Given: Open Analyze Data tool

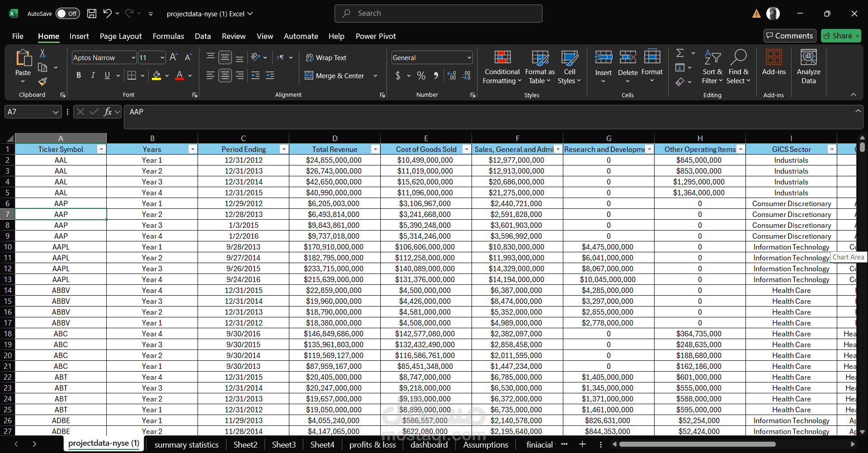Looking at the screenshot, I should point(809,66).
